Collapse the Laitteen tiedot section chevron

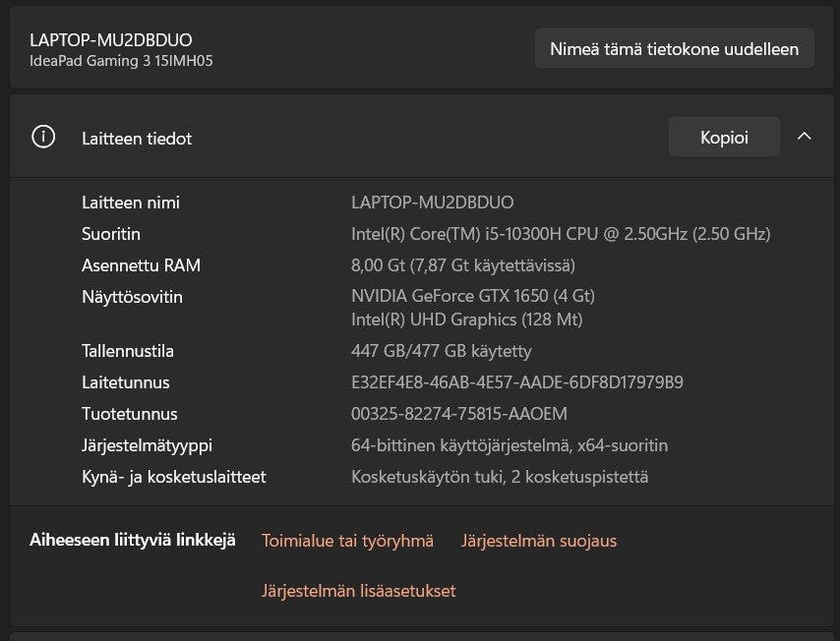[x=804, y=137]
